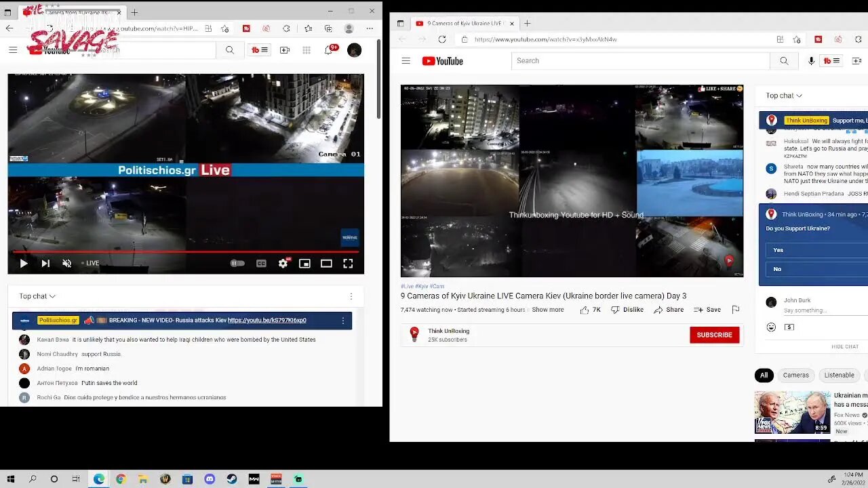Open Extensions puzzle icon in left browser
The image size is (868, 488).
[x=286, y=28]
